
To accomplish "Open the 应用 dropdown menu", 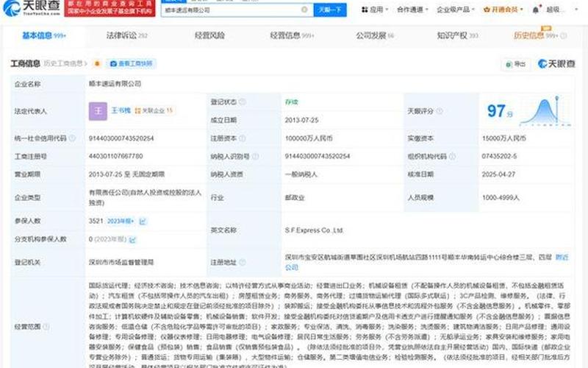I will coord(374,10).
